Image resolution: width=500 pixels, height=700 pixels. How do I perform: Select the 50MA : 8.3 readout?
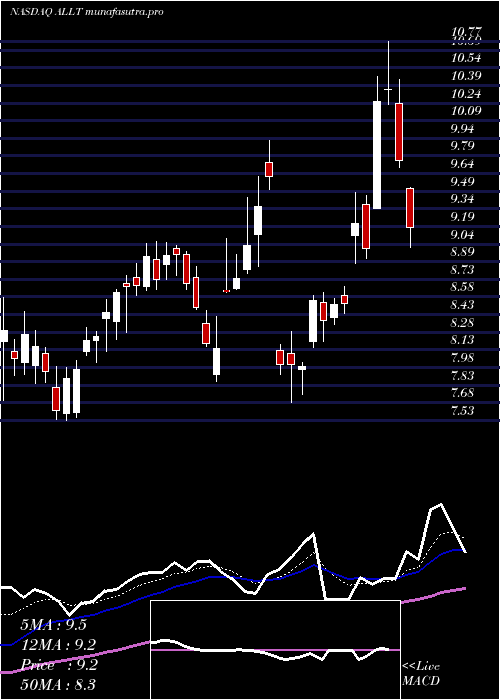click(58, 684)
